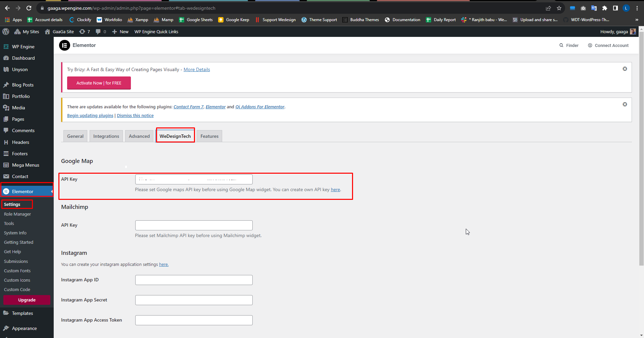Switch to the Advanced tab
Screen dimensions: 644x338
click(x=139, y=136)
